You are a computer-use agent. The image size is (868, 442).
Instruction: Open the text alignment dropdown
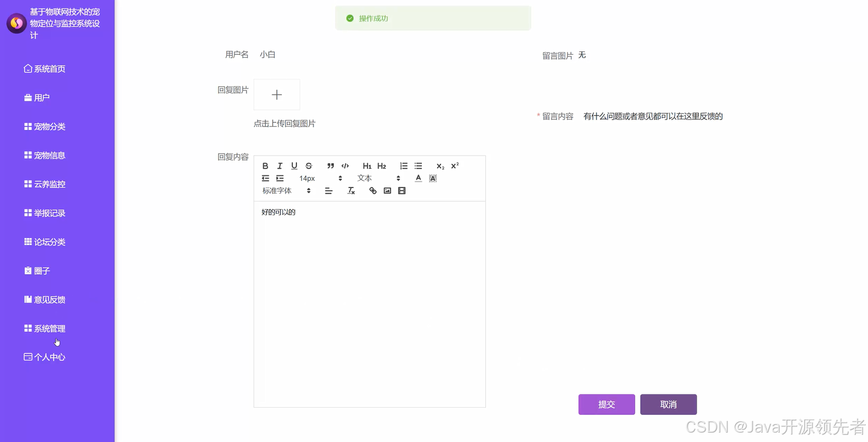coord(328,191)
